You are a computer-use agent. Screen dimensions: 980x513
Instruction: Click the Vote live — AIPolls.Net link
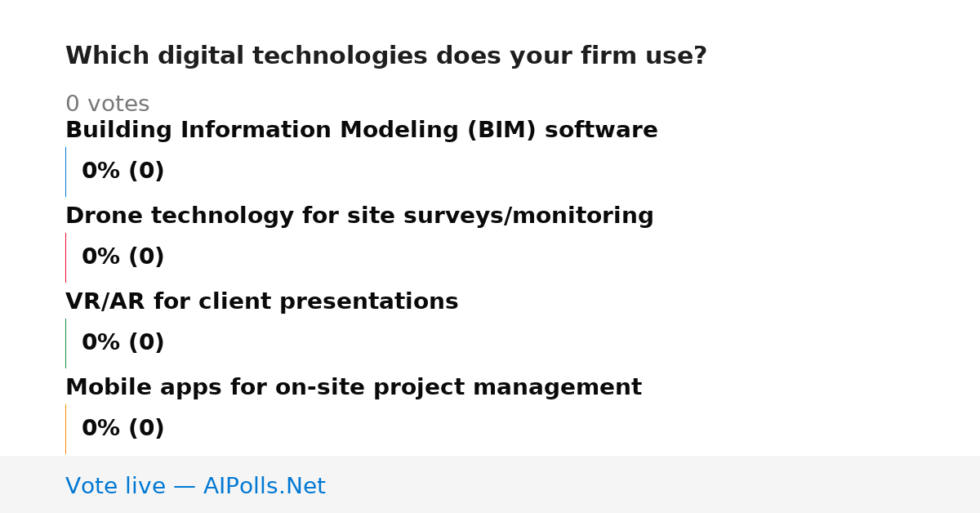(195, 486)
